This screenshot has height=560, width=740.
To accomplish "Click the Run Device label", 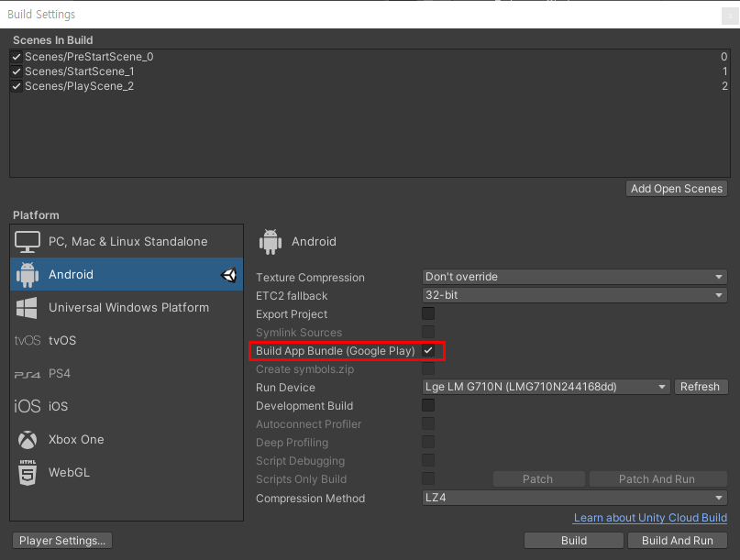I will pos(285,388).
